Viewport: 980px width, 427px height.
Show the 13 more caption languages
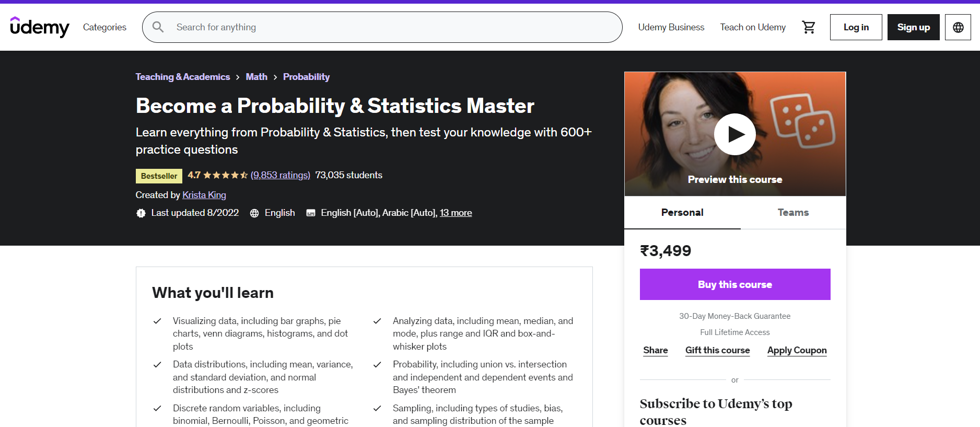click(456, 213)
